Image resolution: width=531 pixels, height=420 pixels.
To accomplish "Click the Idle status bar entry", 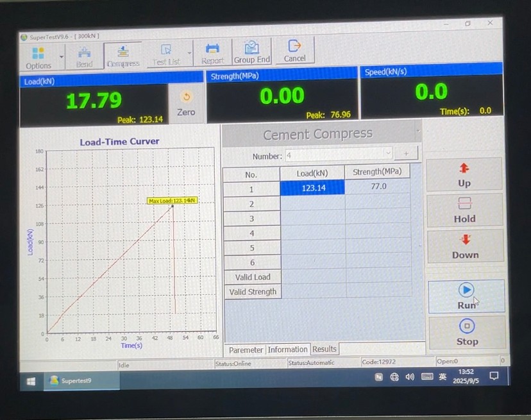I will [x=124, y=365].
